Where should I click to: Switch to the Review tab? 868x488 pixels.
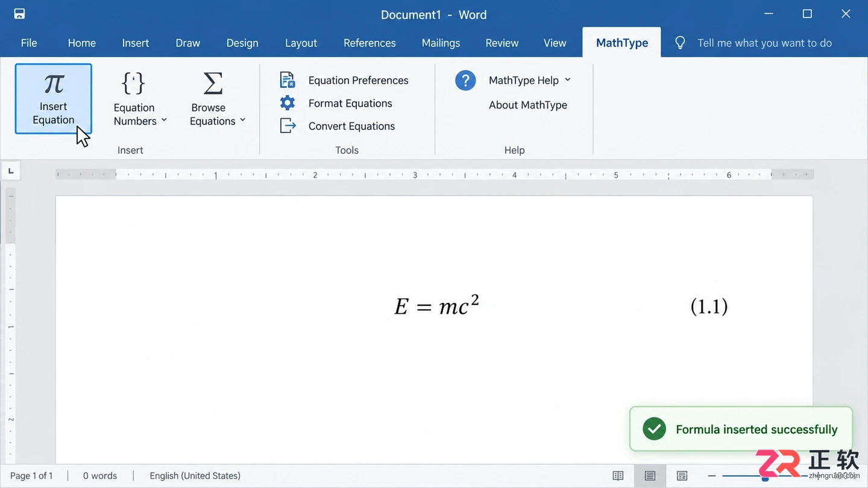coord(502,43)
